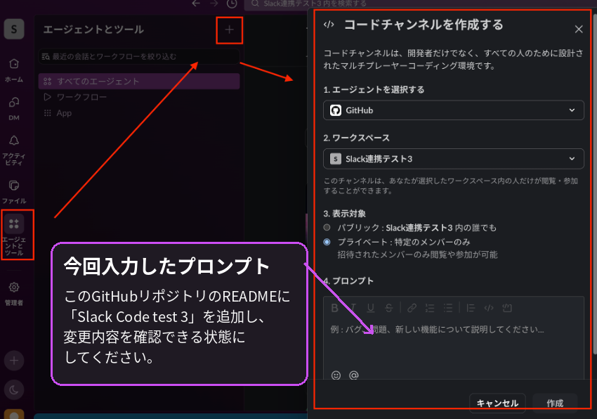597x419 pixels.
Task: Select ワークフロー in sidebar list
Action: 139,97
